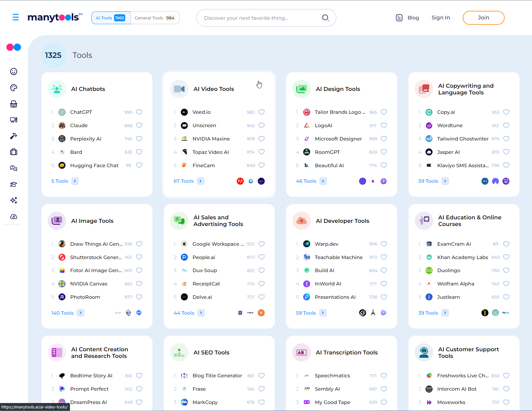532x411 pixels.
Task: Click the AI Design Tools image icon
Action: click(302, 89)
